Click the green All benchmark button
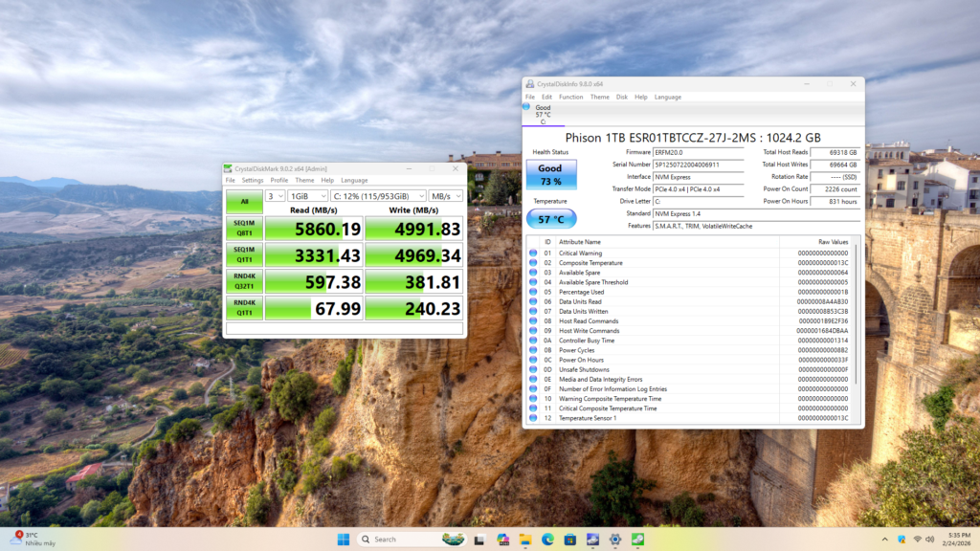The width and height of the screenshot is (980, 551). click(x=244, y=201)
